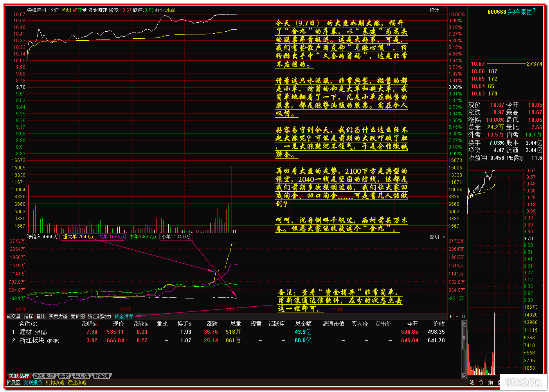
Task: Switch to 买卖力道 indicator tab
Action: [x=58, y=316]
